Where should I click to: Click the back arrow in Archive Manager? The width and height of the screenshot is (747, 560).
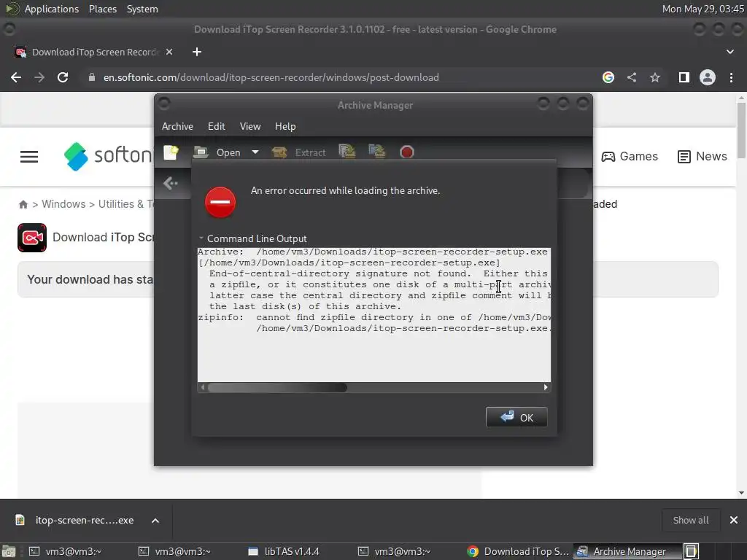tap(171, 183)
